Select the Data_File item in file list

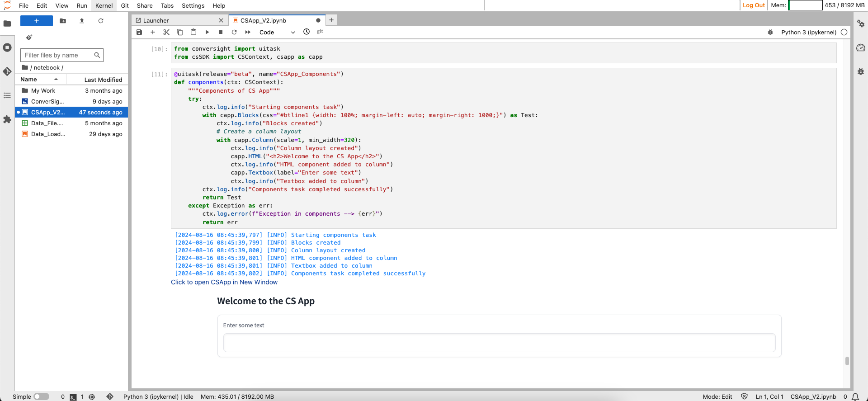(71, 123)
